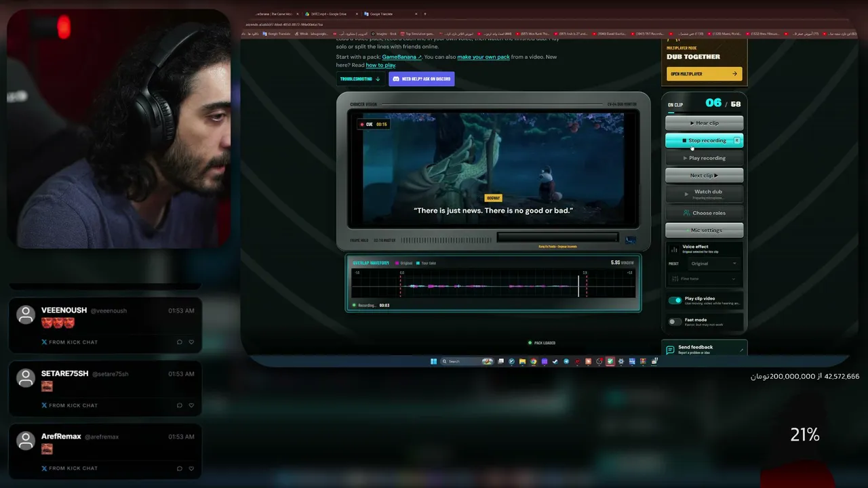The height and width of the screenshot is (488, 868).
Task: Click the reply icon on ArefRemax's message
Action: pos(180,468)
